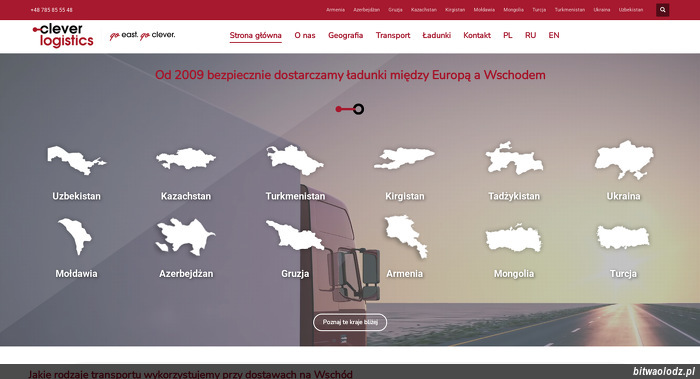The height and width of the screenshot is (379, 700).
Task: Open the Transport menu item
Action: coord(393,35)
